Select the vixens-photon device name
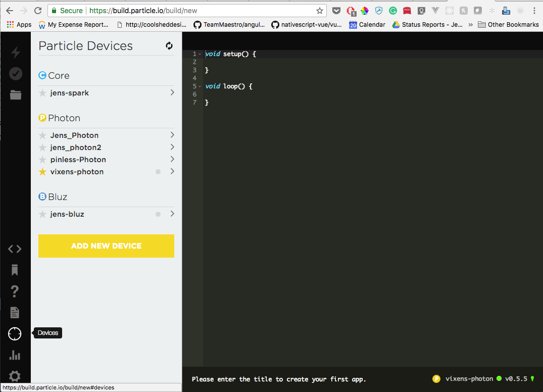The width and height of the screenshot is (543, 392). [x=77, y=172]
